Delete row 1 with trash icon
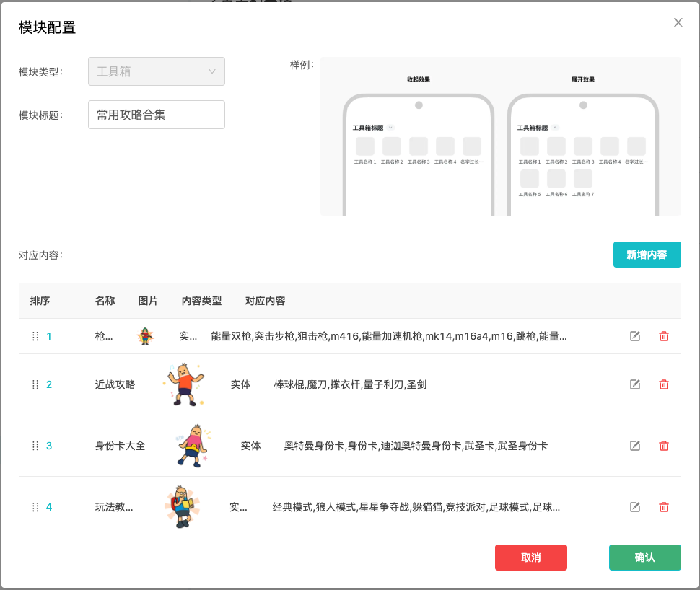The height and width of the screenshot is (590, 700). [664, 336]
